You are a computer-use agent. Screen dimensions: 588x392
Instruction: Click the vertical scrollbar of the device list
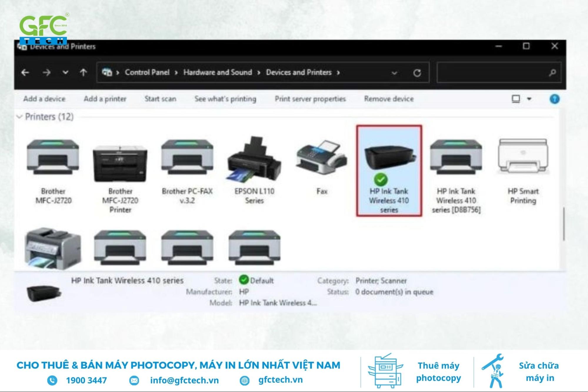564,224
